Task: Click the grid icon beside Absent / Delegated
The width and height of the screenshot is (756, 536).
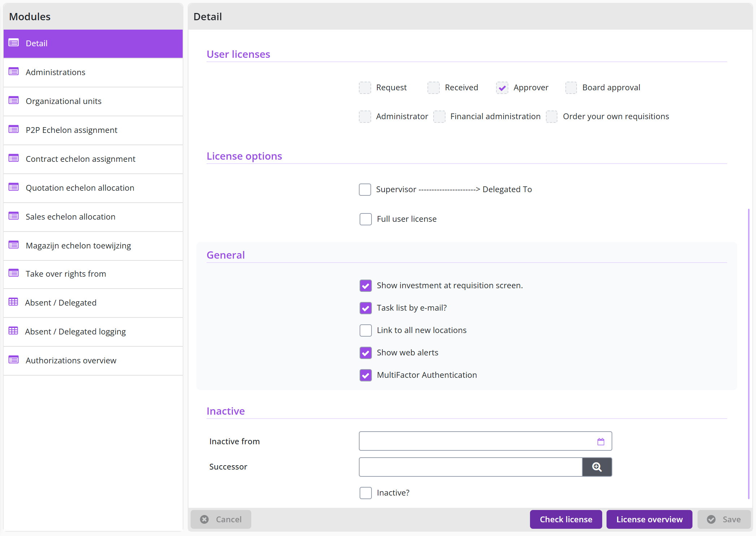Action: tap(13, 302)
